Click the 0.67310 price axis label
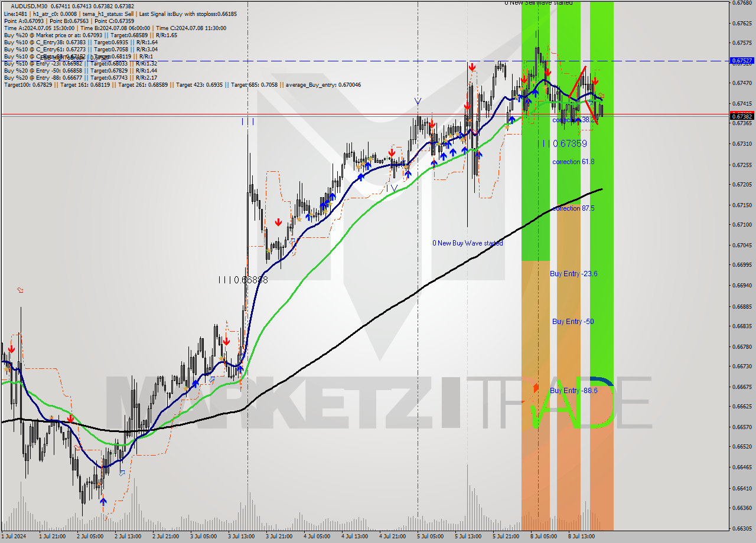Image resolution: width=756 pixels, height=543 pixels. point(743,144)
